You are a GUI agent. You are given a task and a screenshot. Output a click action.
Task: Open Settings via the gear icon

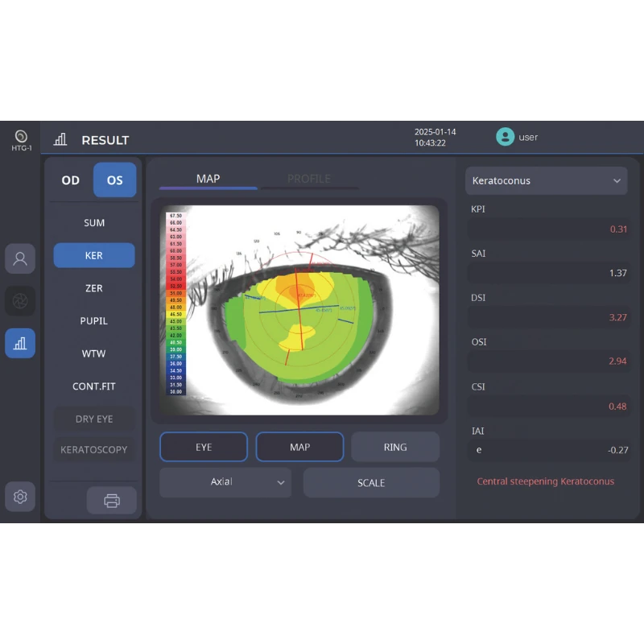[x=20, y=497]
